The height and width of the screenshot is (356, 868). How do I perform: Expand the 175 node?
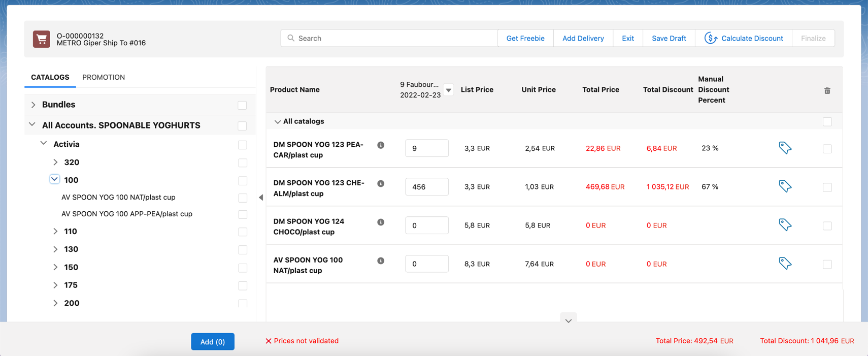(55, 285)
